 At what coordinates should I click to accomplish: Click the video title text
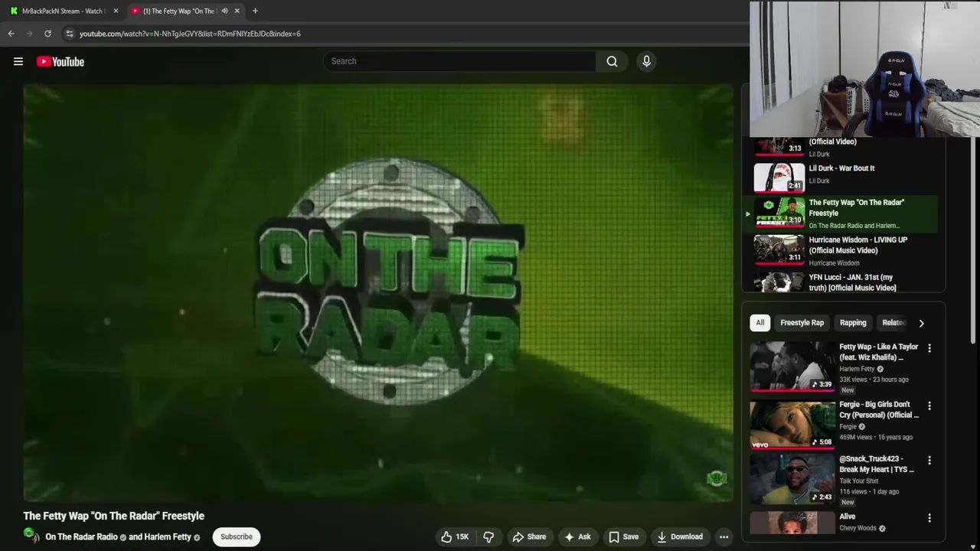point(113,516)
